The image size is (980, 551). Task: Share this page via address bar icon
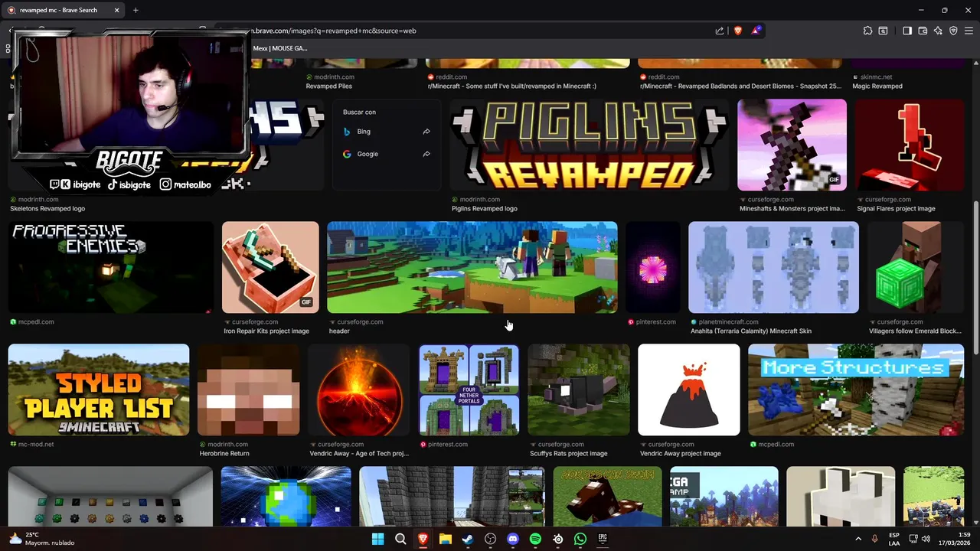[x=720, y=31]
